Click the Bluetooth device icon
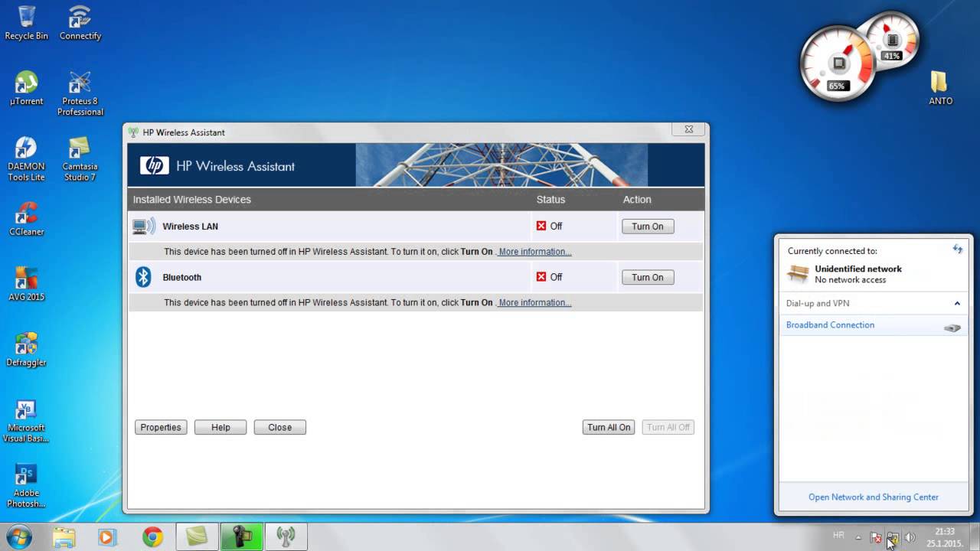This screenshot has height=551, width=980. tap(143, 277)
